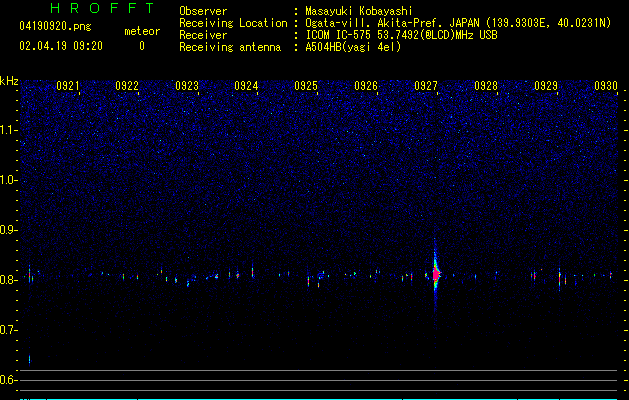Click the 0923 time marker
This screenshot has height=400, width=629.
point(187,86)
